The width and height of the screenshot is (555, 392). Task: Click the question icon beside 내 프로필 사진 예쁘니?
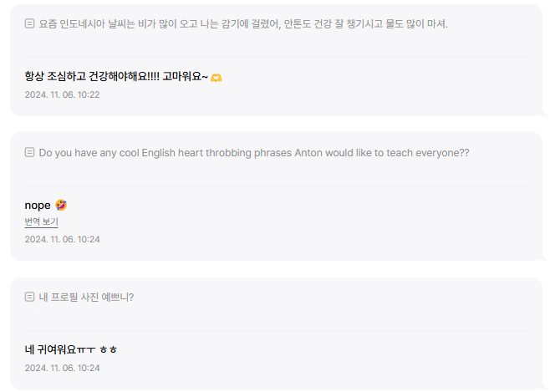(30, 297)
